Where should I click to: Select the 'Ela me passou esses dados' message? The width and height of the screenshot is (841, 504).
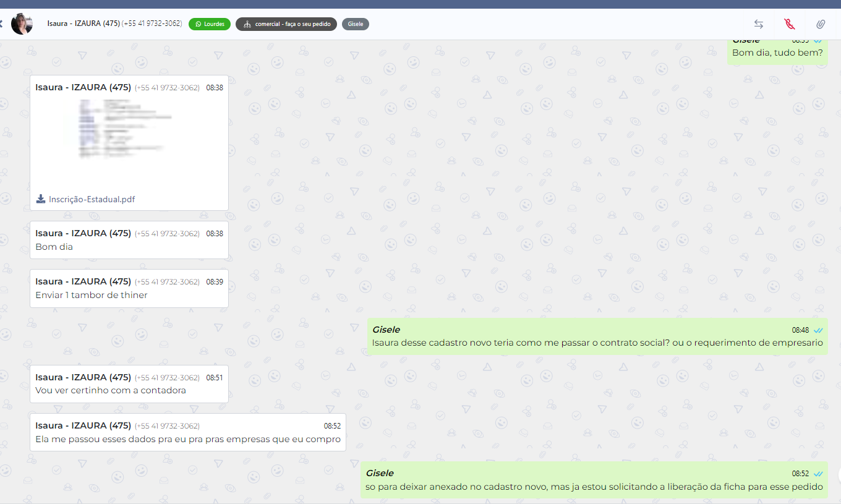point(188,439)
